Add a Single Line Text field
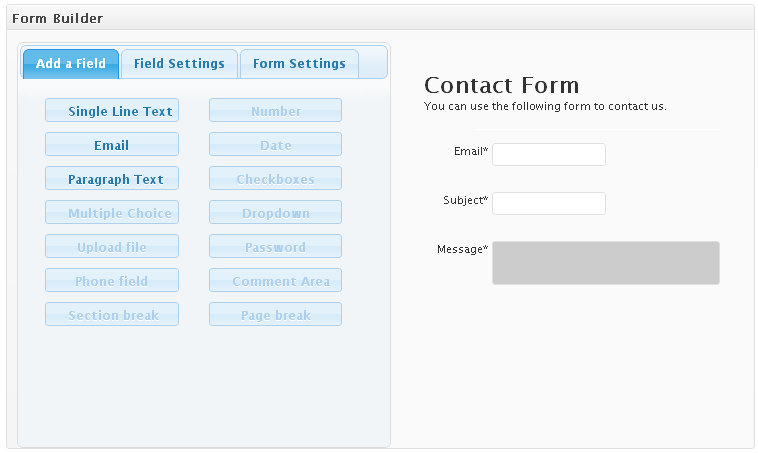The height and width of the screenshot is (453, 758). click(x=112, y=111)
